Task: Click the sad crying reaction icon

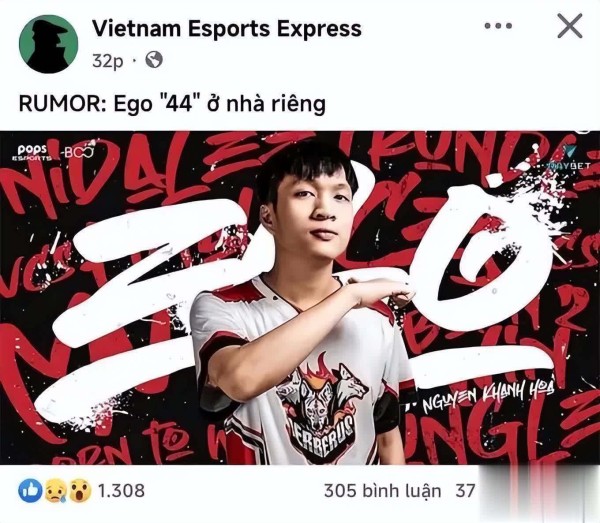Action: pyautogui.click(x=56, y=490)
